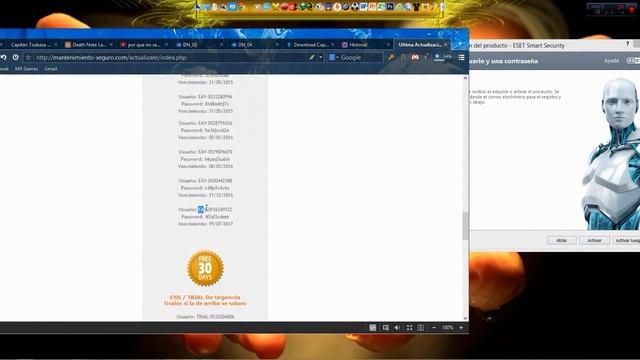
Task: Open the MX Games bookmark
Action: click(x=27, y=69)
